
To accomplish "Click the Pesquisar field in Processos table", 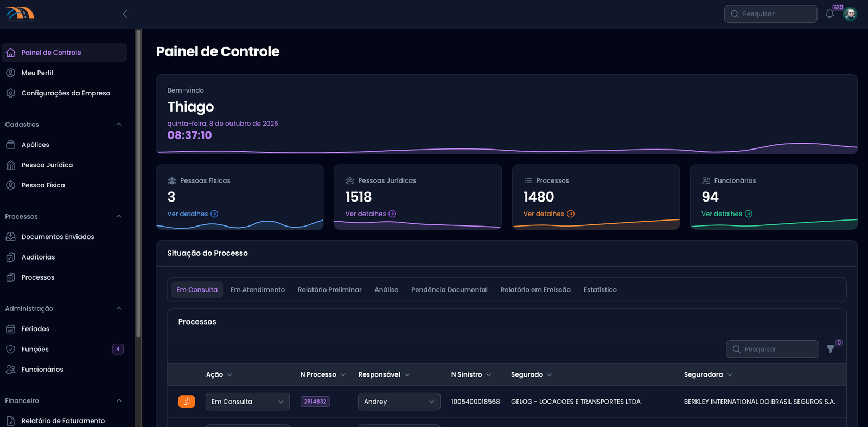I will pos(773,349).
